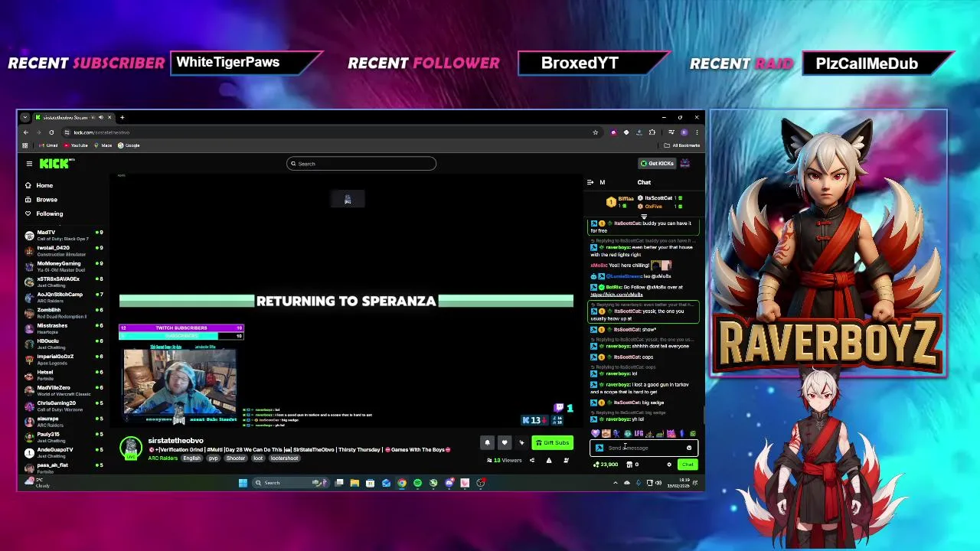Open the All Bookmarks folder
This screenshot has width=980, height=551.
pos(682,145)
